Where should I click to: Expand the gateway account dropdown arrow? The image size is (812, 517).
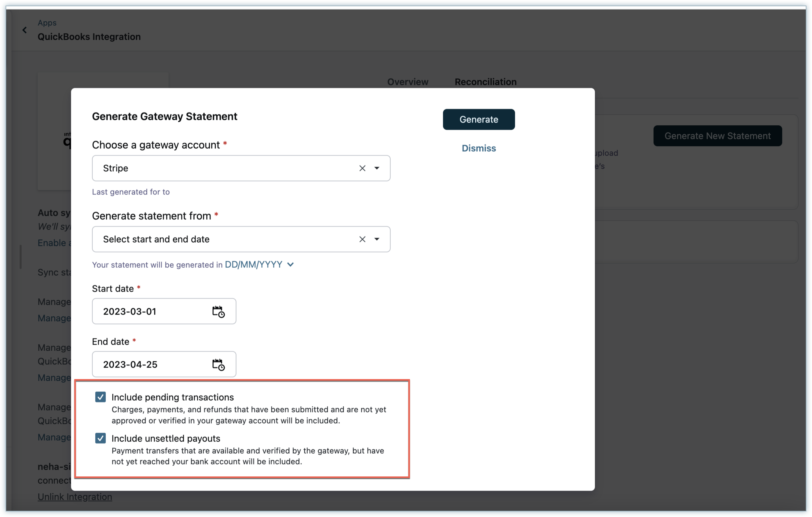tap(377, 168)
